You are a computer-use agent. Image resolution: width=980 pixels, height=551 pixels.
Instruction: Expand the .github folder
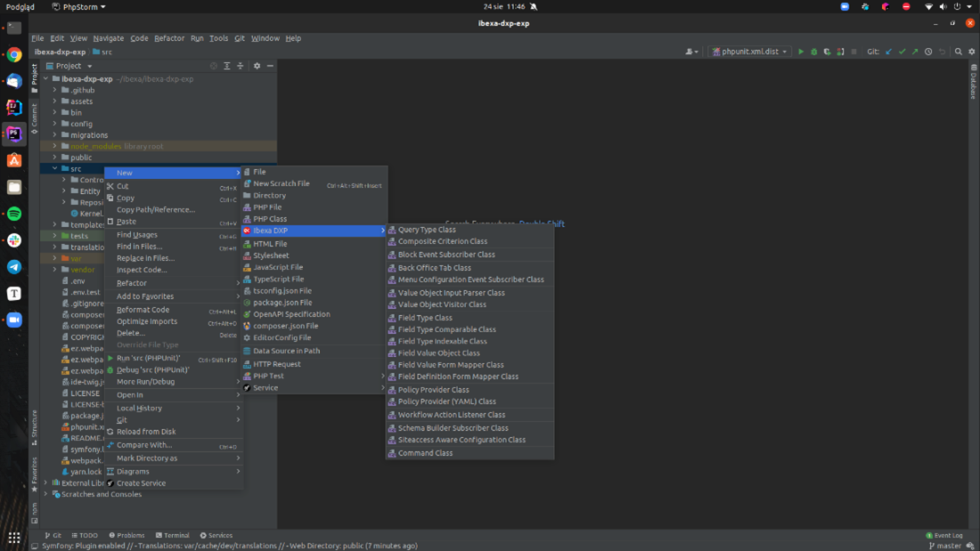click(x=55, y=90)
